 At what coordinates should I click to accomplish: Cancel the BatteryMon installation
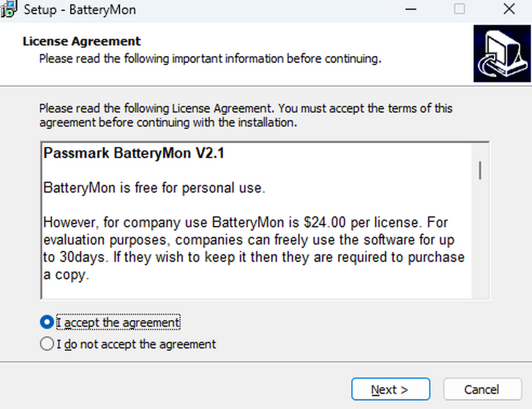coord(482,389)
